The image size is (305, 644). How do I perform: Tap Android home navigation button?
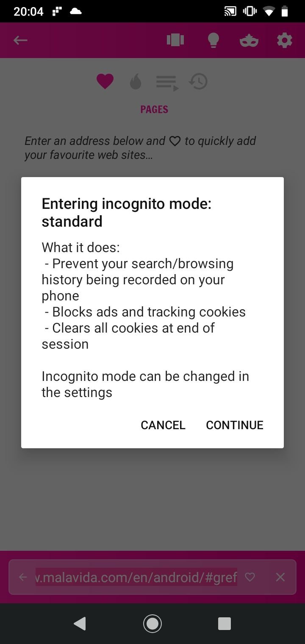(152, 623)
